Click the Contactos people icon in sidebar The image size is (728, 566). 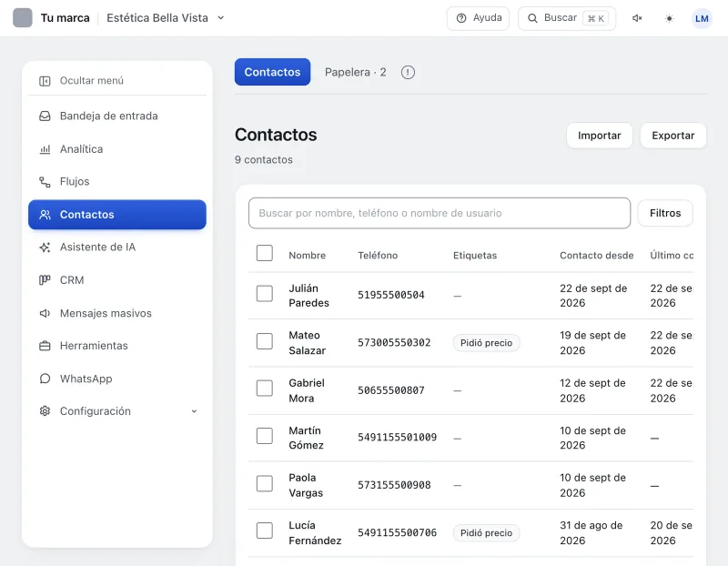coord(45,215)
